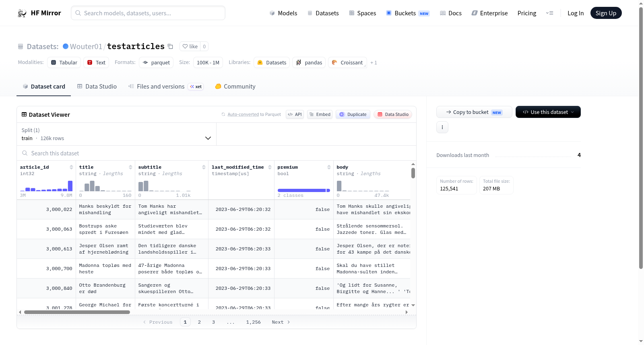Viewport: 644px width, 345px height.
Task: Open the three-dot options menu in sidebar
Action: pyautogui.click(x=442, y=127)
